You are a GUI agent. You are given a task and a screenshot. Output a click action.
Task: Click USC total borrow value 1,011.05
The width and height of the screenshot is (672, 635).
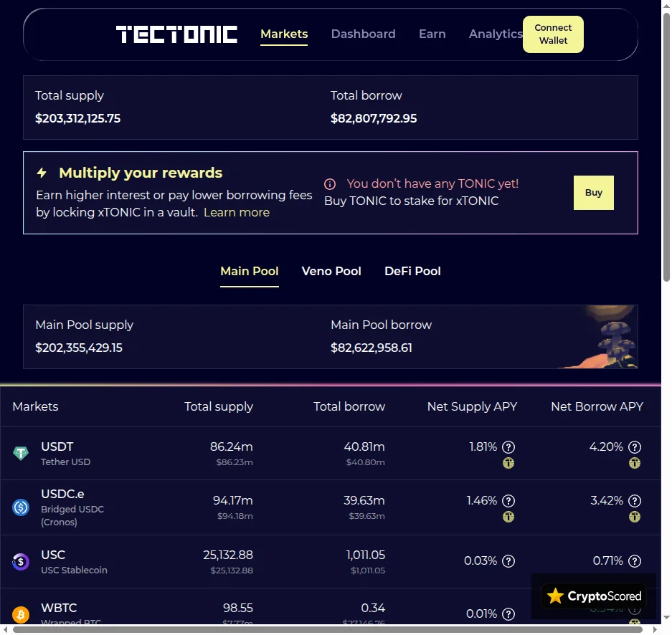coord(366,555)
